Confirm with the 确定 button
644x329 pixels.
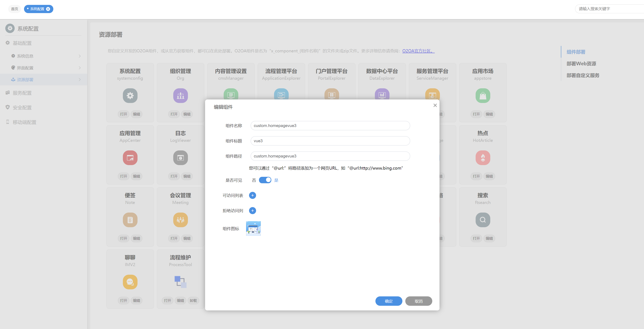389,301
